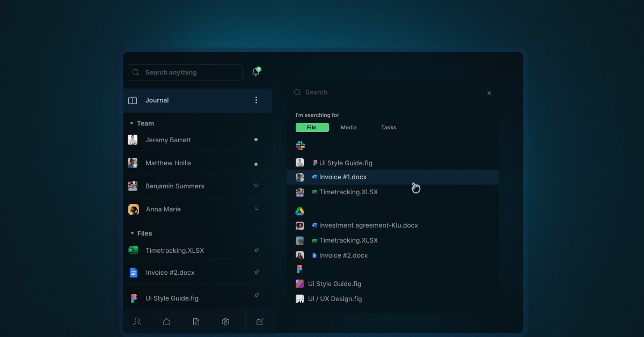Select Jeremy Barrett from the team list
The image size is (644, 337).
pyautogui.click(x=167, y=140)
